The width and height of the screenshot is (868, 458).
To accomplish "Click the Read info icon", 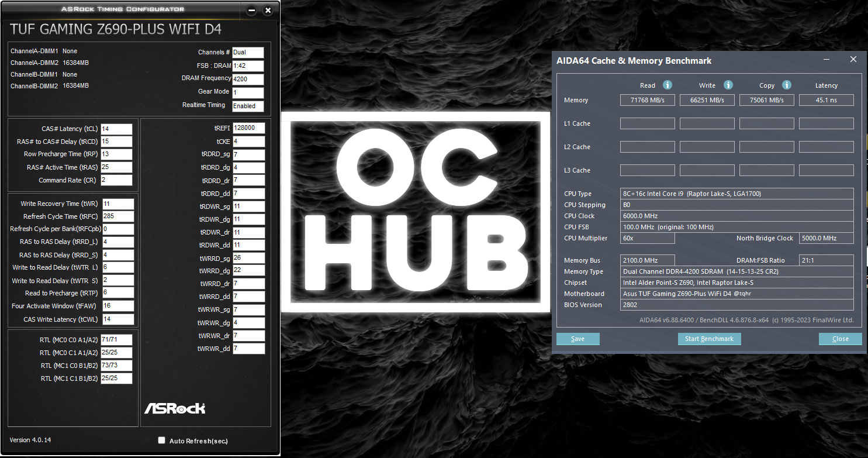I will (668, 85).
